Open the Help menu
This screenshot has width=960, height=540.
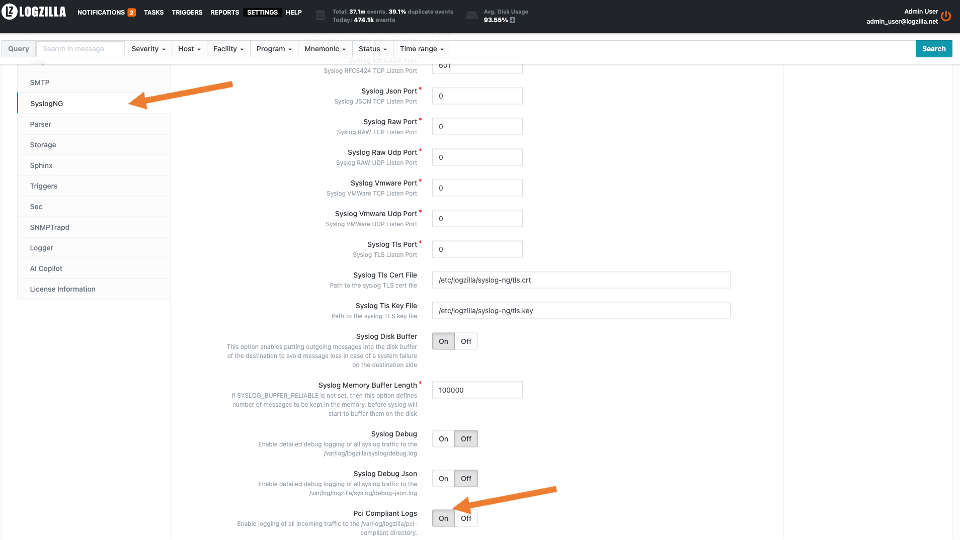[294, 12]
